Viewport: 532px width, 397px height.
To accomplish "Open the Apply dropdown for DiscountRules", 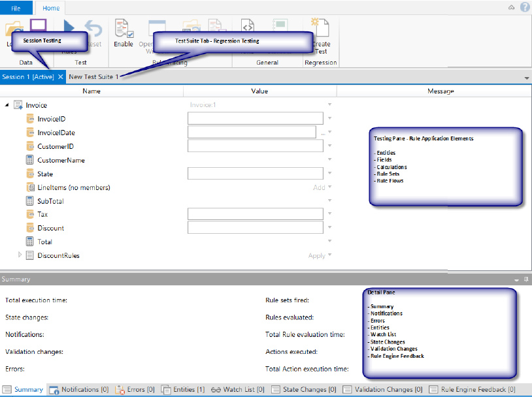I will [329, 255].
